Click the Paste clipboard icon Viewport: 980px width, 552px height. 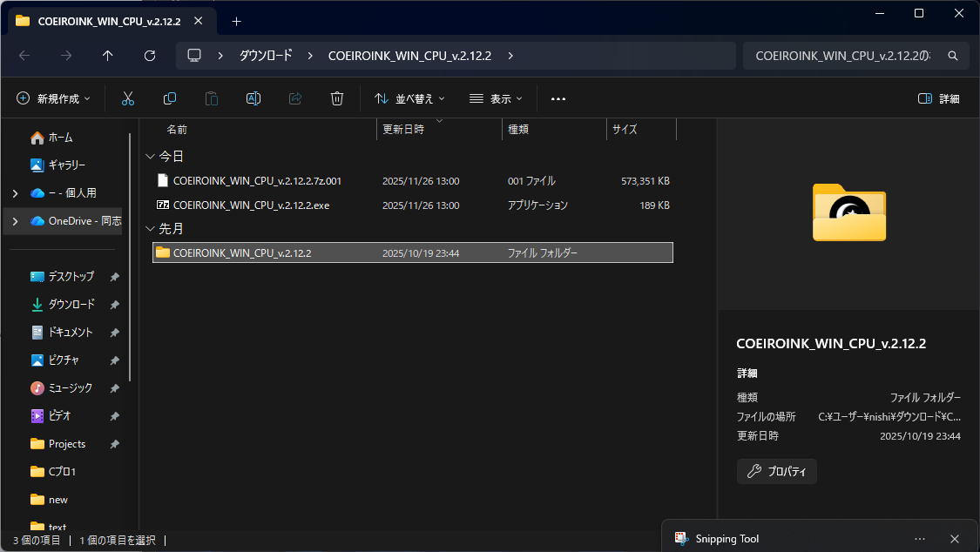tap(212, 98)
